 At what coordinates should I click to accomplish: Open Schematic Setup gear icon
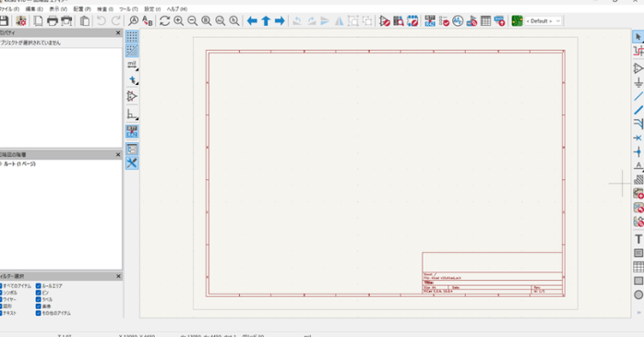click(21, 20)
